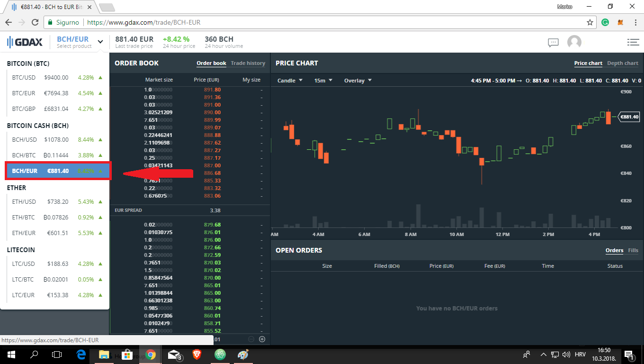Switch to the ETH/BTC market
644x364 pixels.
click(57, 218)
